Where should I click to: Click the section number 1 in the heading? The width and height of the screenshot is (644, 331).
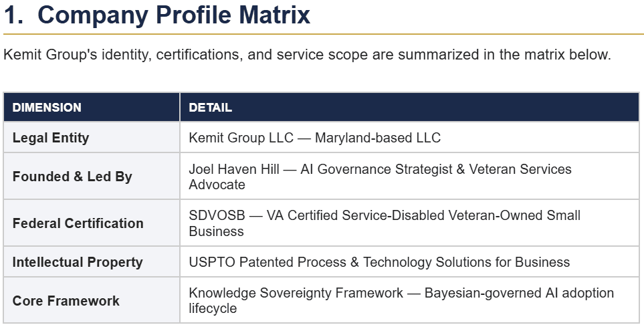tap(11, 15)
